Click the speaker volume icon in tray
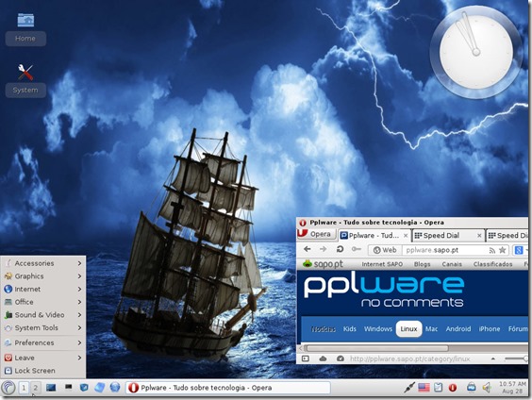This screenshot has width=532, height=400. click(487, 388)
